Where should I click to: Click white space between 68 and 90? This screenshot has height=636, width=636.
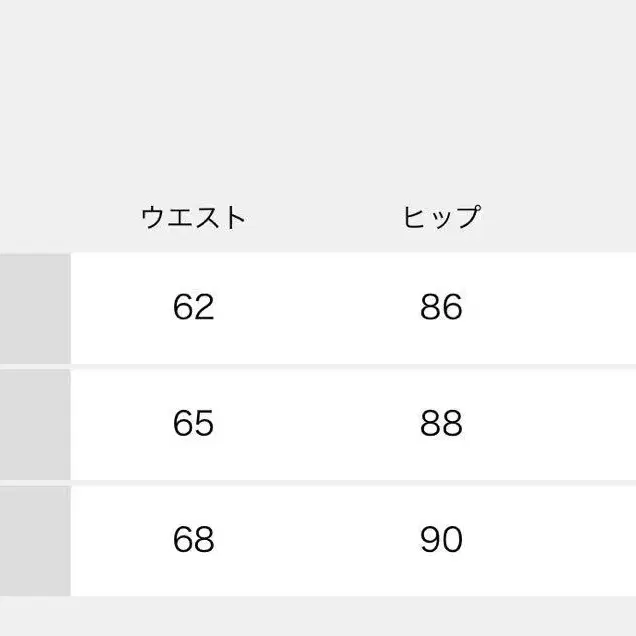tap(318, 540)
